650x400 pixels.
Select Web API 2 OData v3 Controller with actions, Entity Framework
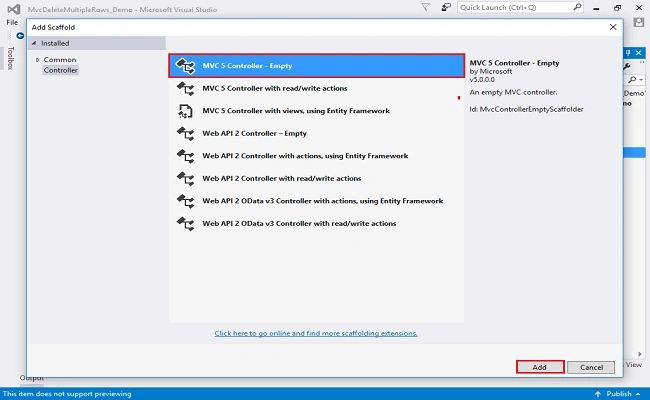pos(316,201)
